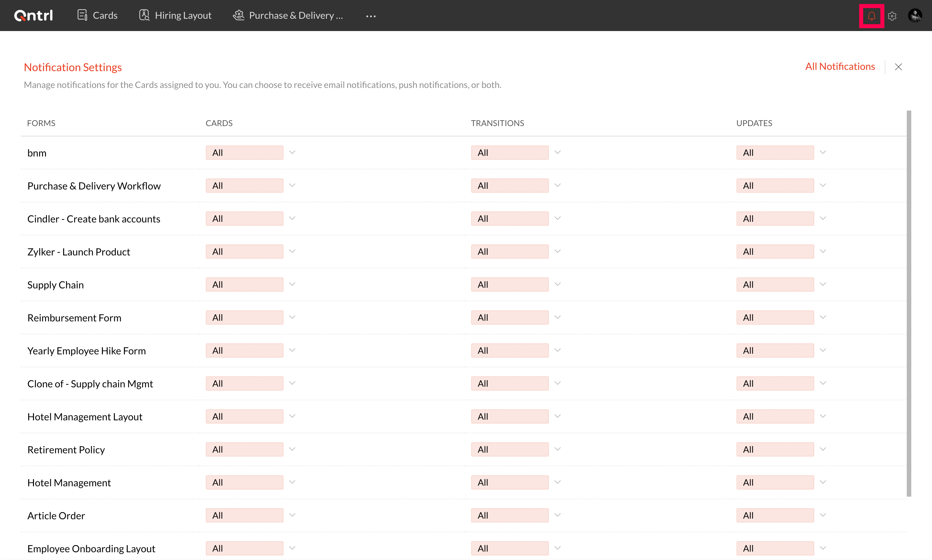Click the user profile avatar
Viewport: 932px width, 560px height.
point(915,16)
